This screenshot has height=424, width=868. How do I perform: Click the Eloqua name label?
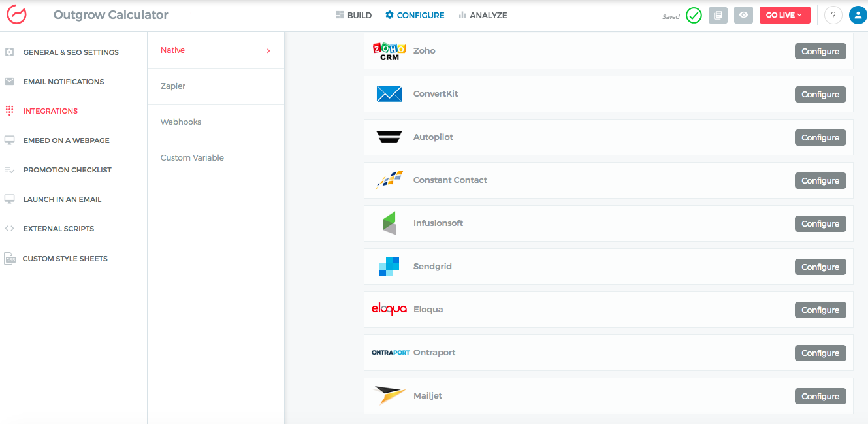tap(428, 309)
